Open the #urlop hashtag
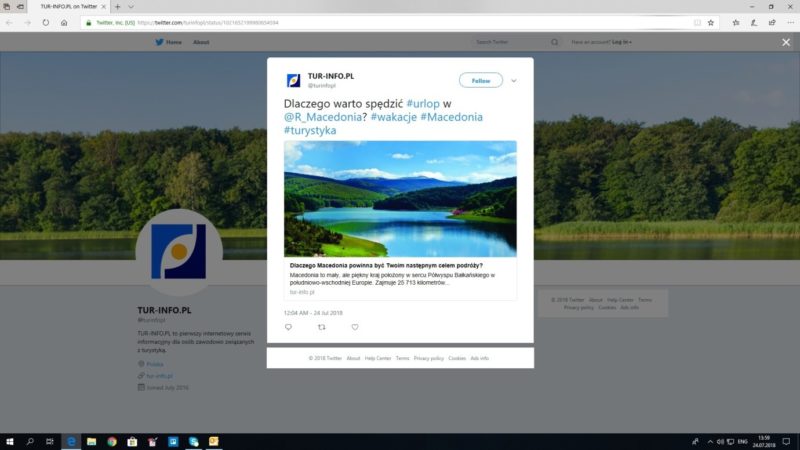 point(423,104)
